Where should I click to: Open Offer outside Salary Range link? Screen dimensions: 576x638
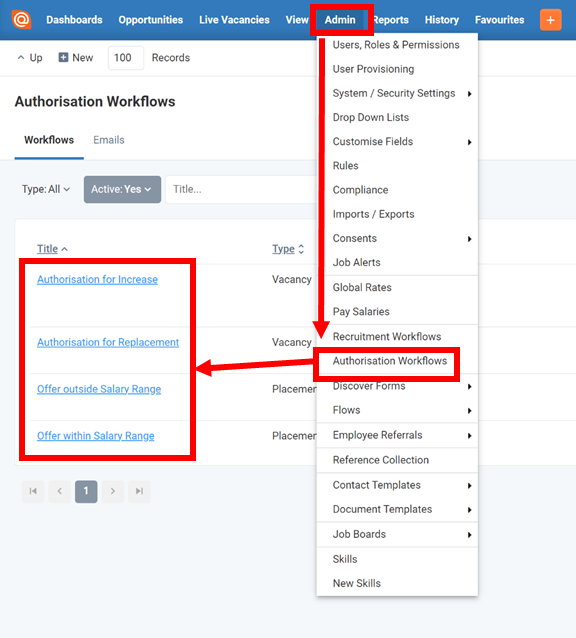[x=99, y=389]
